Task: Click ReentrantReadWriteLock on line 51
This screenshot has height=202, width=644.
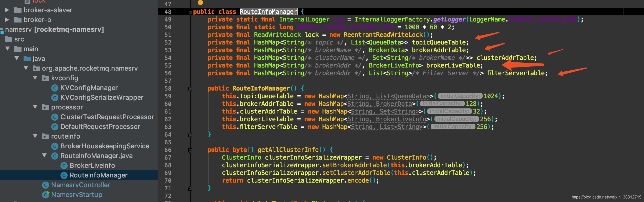Action: [383, 35]
